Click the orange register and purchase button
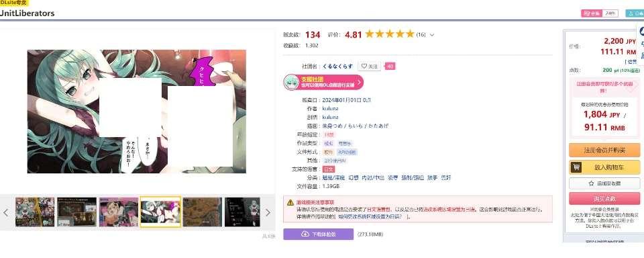 (604, 150)
